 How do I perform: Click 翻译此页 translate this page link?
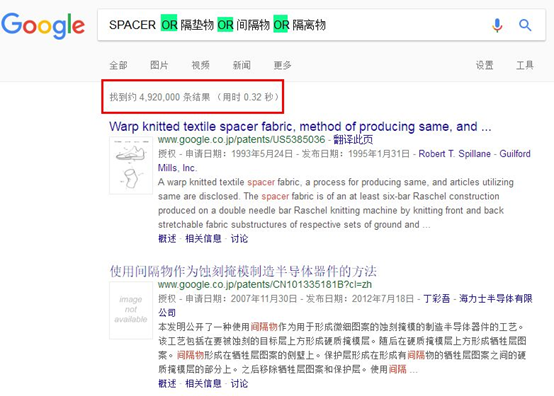pyautogui.click(x=353, y=140)
